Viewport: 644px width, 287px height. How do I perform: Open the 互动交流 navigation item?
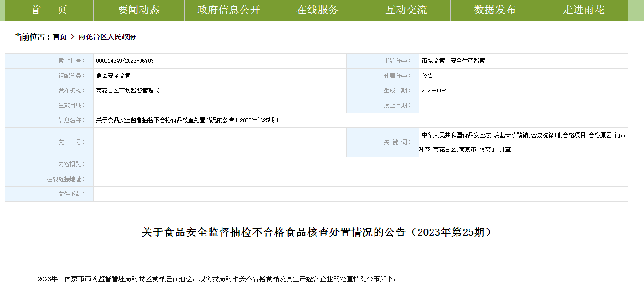(406, 10)
